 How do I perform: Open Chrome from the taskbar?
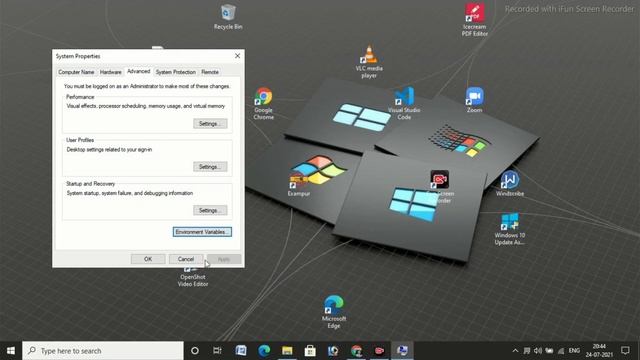(x=356, y=351)
